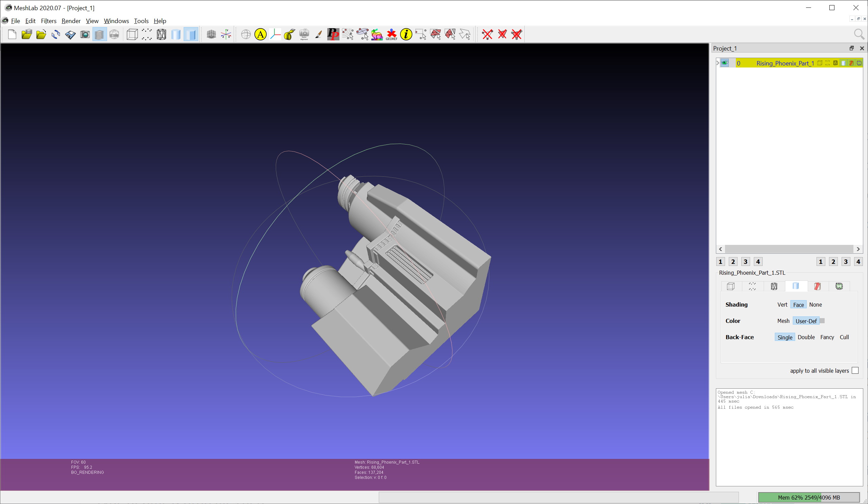Click the layer panel horizontal scrollbar

789,249
